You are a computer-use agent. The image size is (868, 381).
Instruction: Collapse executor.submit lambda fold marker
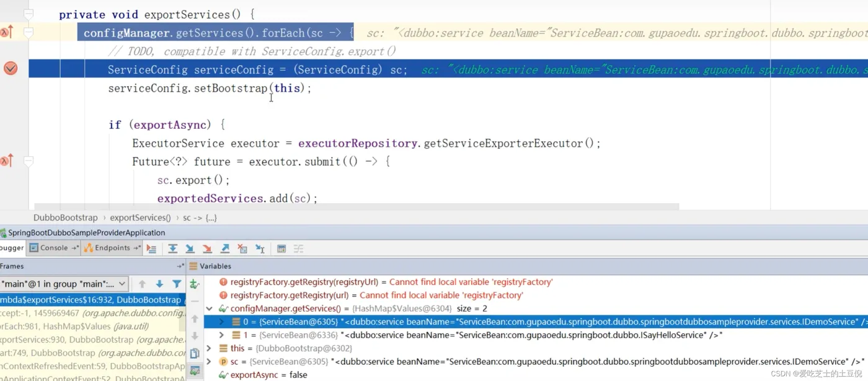click(28, 161)
